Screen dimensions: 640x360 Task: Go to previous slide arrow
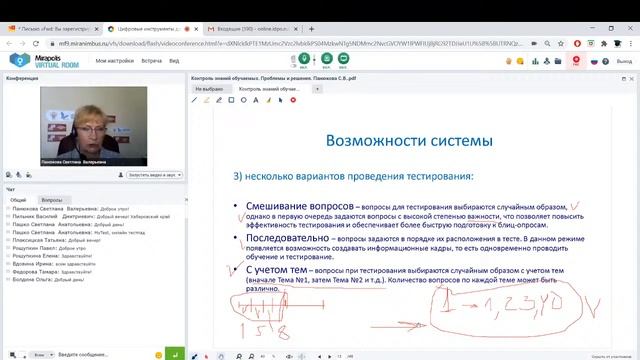click(319, 357)
